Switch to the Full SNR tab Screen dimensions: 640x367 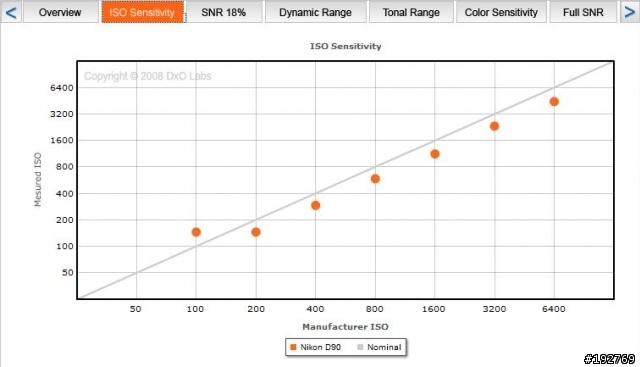[583, 12]
